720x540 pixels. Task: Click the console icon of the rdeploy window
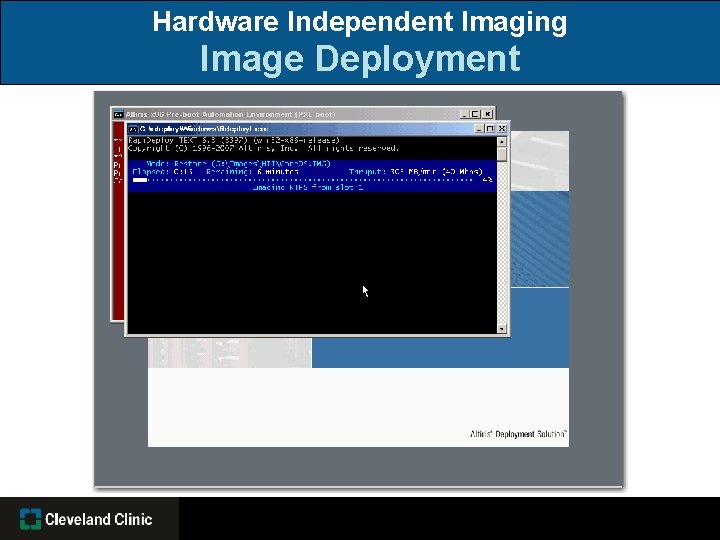[x=133, y=129]
